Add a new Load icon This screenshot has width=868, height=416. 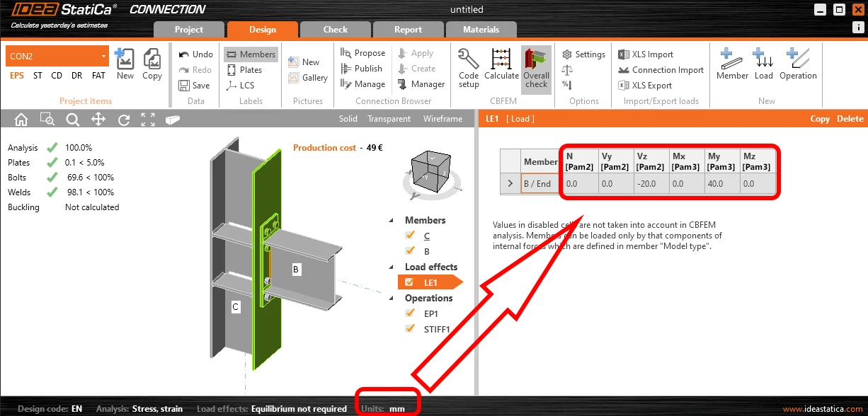coord(763,59)
